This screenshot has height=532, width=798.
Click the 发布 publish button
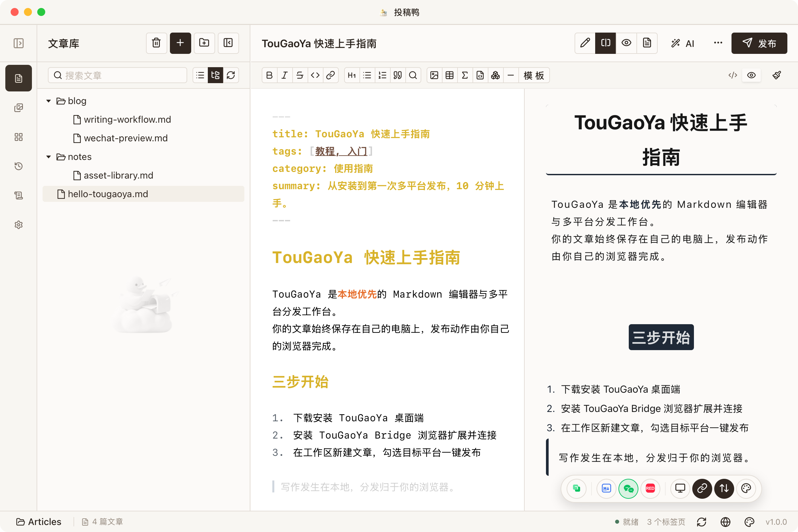759,43
